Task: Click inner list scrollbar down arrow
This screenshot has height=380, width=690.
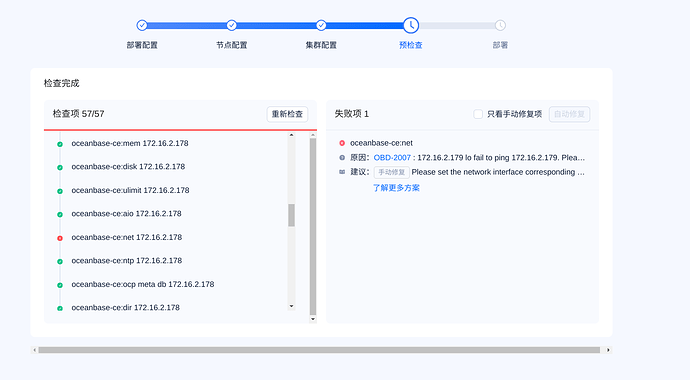Action: pyautogui.click(x=291, y=306)
